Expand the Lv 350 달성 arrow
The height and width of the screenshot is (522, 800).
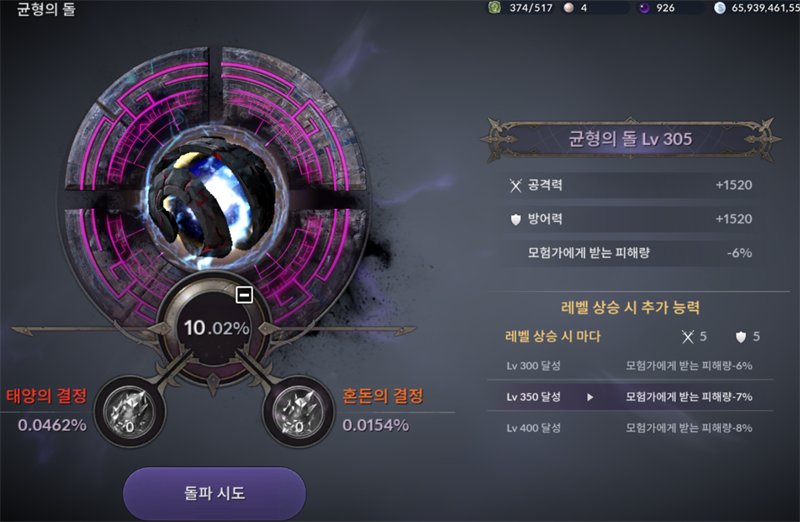coord(590,397)
